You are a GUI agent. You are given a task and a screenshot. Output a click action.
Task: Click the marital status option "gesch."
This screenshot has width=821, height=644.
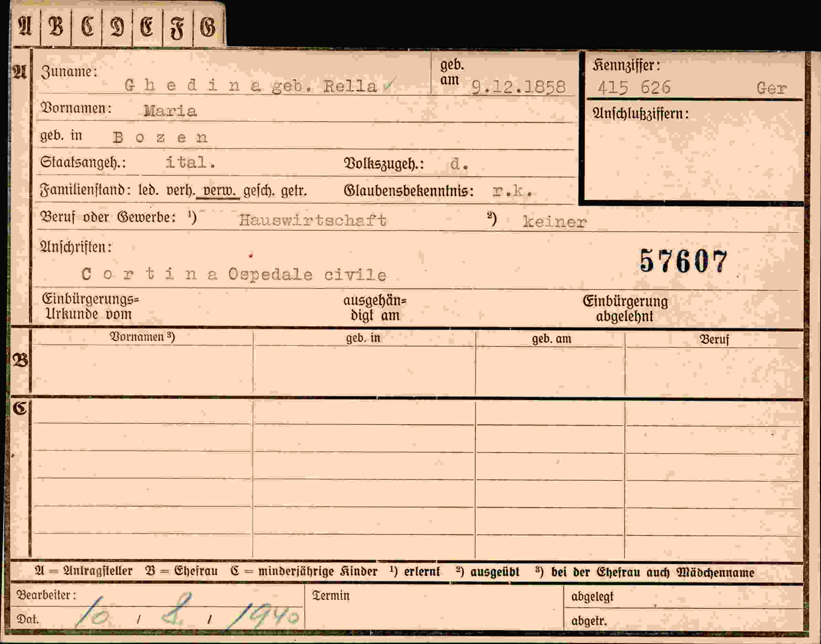259,191
